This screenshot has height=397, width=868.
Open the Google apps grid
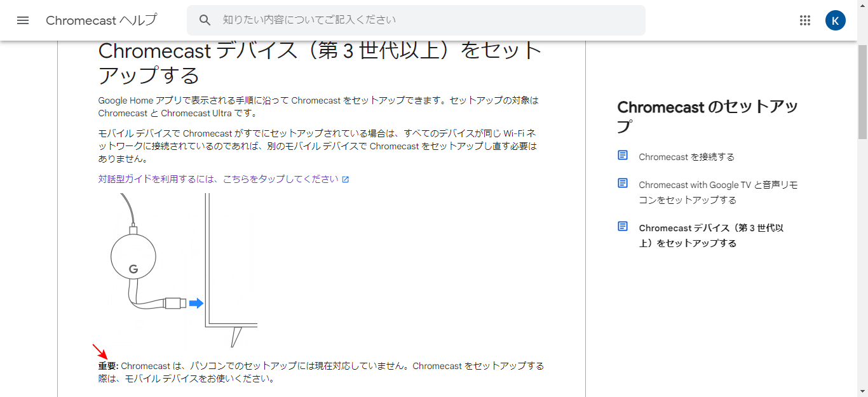coord(805,20)
